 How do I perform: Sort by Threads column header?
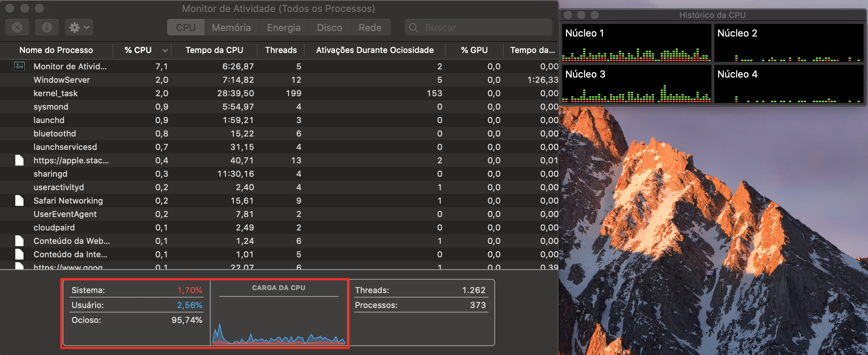pos(281,50)
